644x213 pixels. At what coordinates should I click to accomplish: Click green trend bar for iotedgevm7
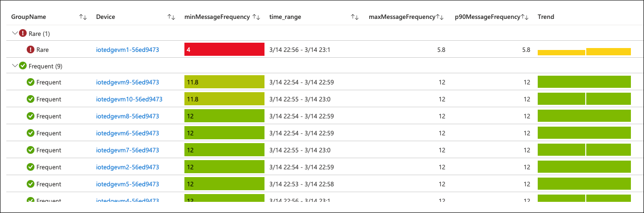point(584,150)
